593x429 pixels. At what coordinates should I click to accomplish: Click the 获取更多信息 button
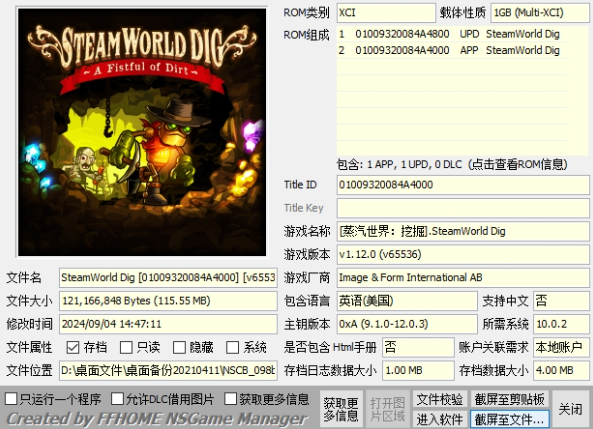click(341, 409)
